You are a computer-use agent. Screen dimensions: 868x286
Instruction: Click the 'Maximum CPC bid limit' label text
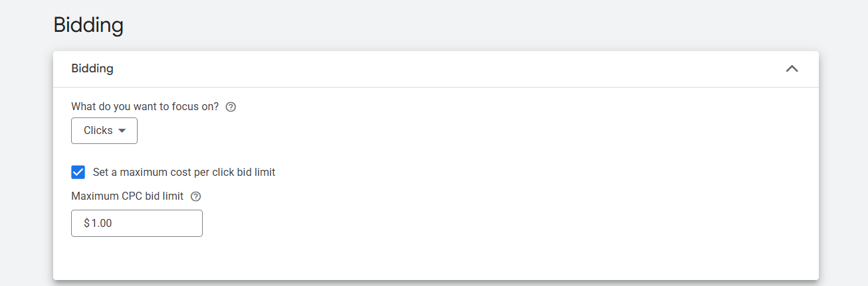click(127, 196)
